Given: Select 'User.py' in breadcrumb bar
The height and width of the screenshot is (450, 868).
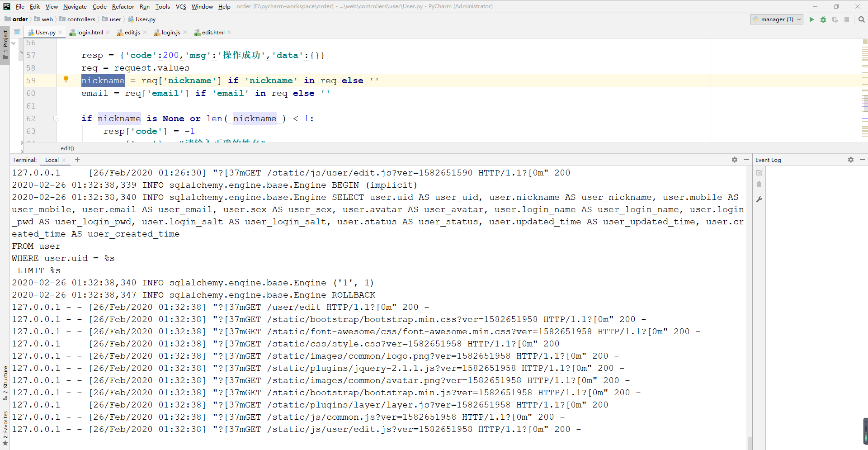Looking at the screenshot, I should 142,19.
